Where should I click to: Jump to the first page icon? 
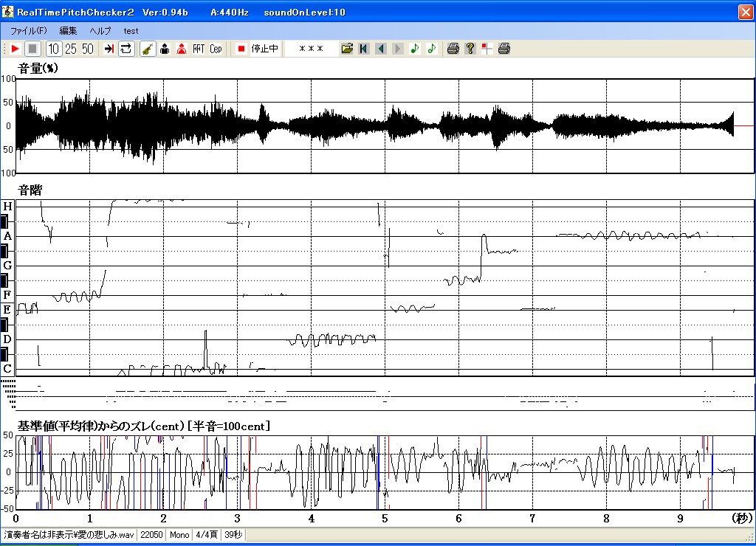(364, 49)
